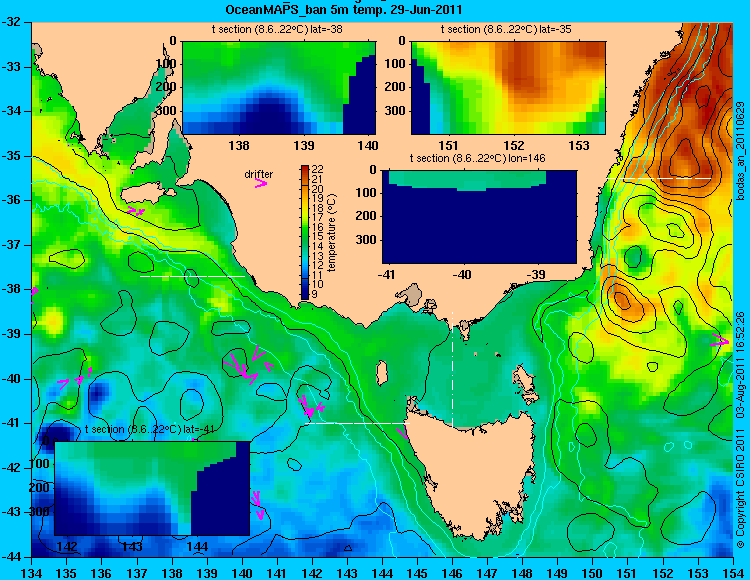Click main latitude axis label -36

[13, 200]
